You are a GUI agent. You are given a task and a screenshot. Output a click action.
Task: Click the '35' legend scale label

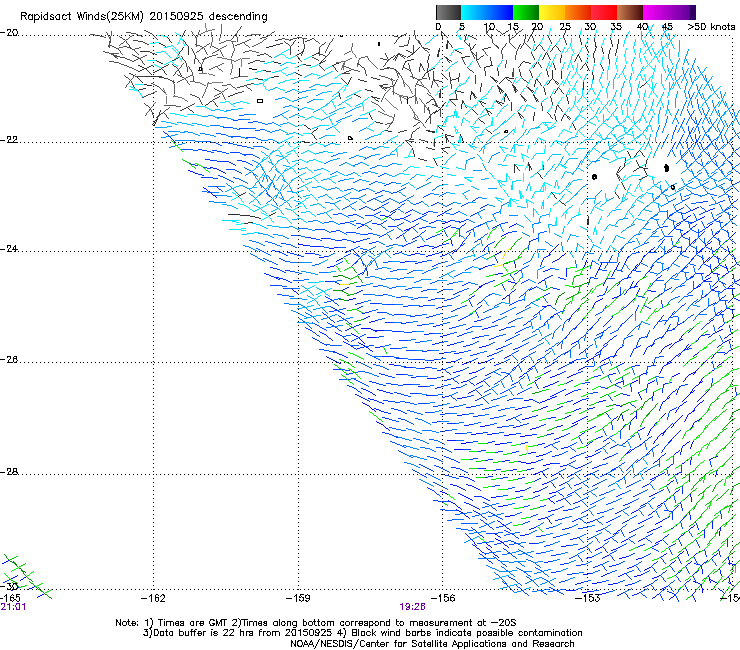(616, 26)
